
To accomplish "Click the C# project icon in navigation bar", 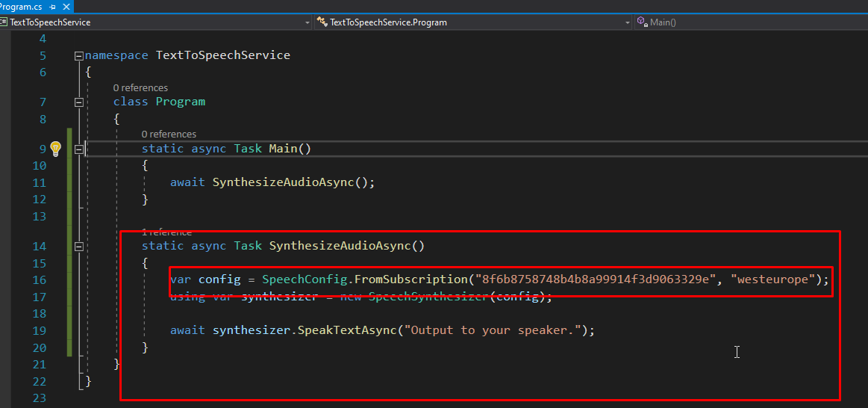I will (x=4, y=22).
